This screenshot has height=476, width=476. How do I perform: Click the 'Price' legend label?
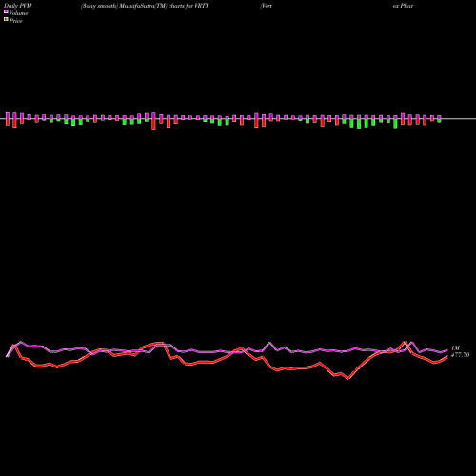(x=15, y=21)
